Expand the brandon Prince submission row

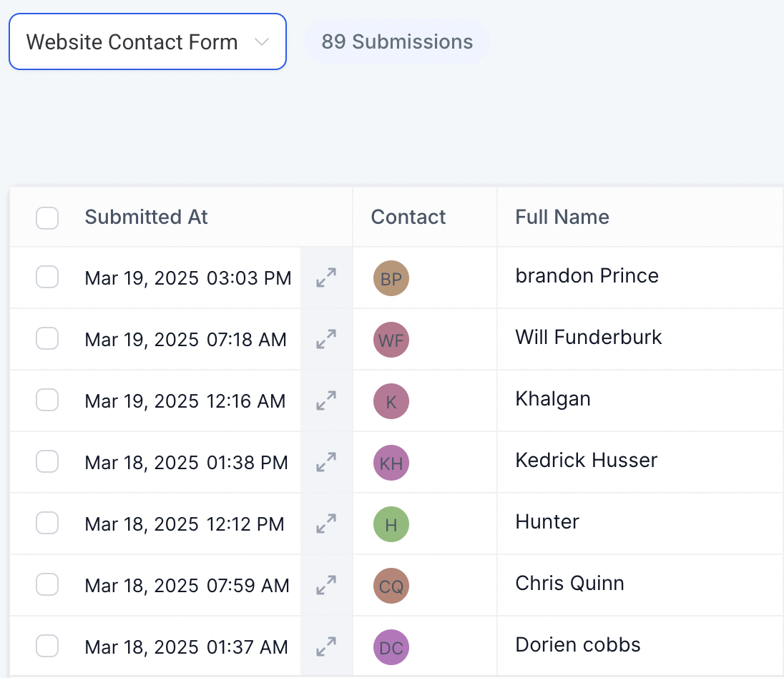point(326,277)
